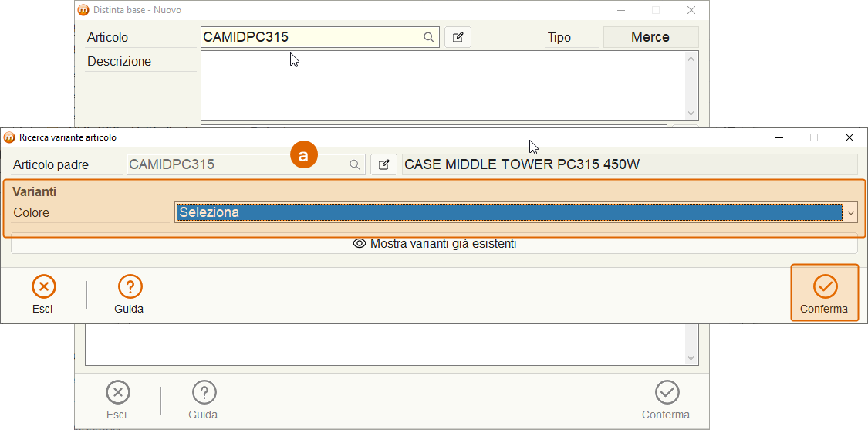Close the Distinta base - Nuovo window
Viewport: 868px width, 430px height.
pyautogui.click(x=691, y=10)
